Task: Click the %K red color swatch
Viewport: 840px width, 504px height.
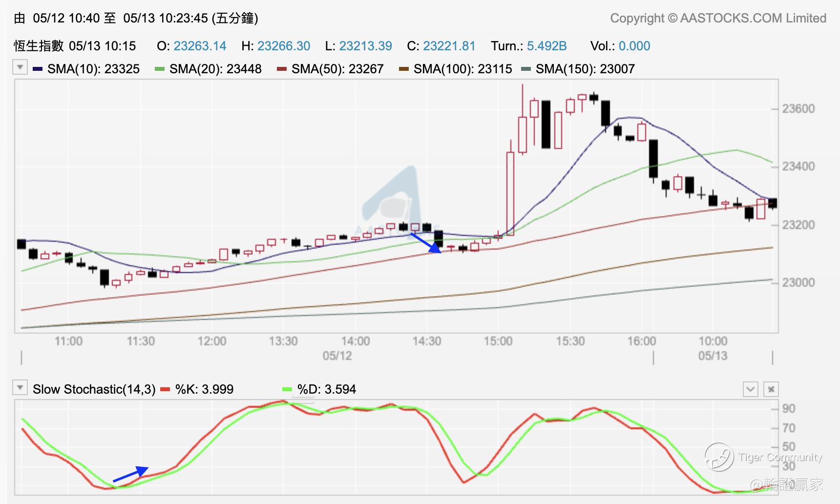Action: point(166,389)
